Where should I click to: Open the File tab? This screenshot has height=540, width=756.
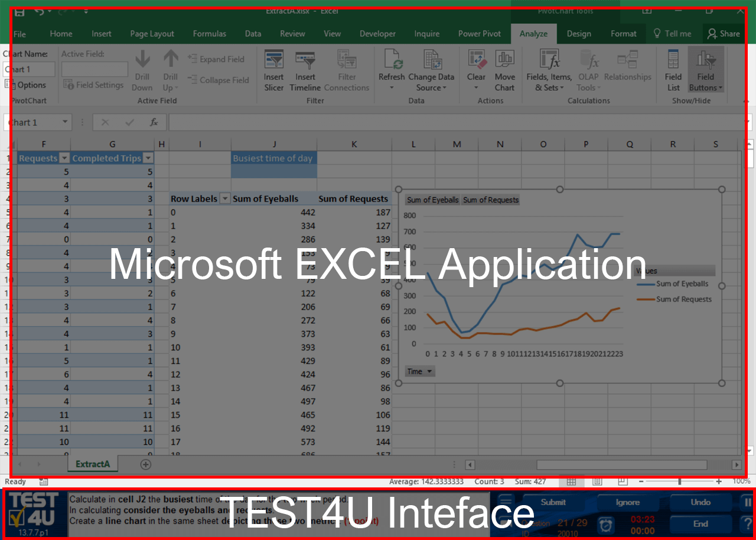point(19,34)
